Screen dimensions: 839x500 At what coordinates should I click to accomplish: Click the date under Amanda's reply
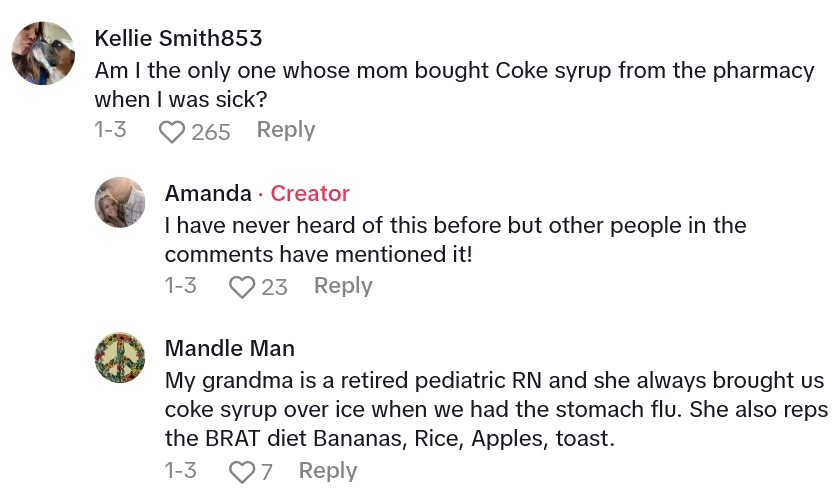181,286
